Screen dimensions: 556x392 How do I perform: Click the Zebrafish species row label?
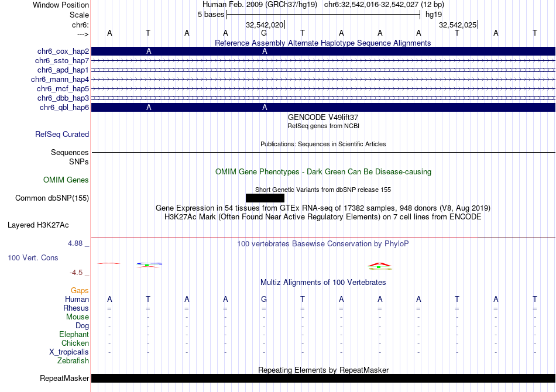coord(73,361)
